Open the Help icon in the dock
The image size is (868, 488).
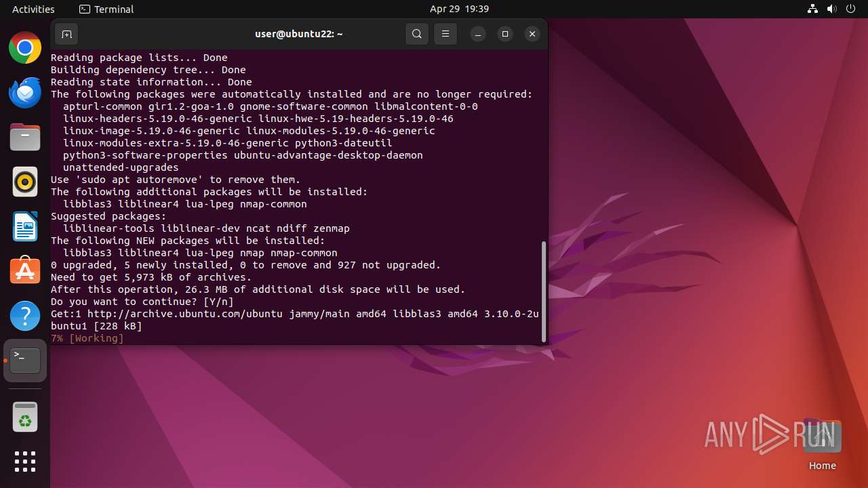click(x=25, y=317)
